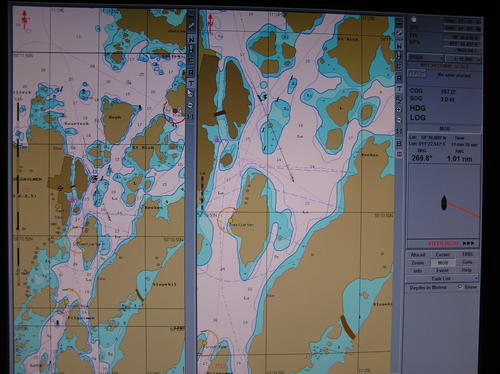This screenshot has width=500, height=374.
Task: Open the chart scale dropdown
Action: [x=463, y=59]
